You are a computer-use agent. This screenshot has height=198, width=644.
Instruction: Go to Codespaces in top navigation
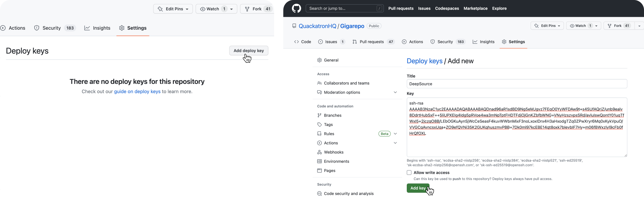pos(447,8)
